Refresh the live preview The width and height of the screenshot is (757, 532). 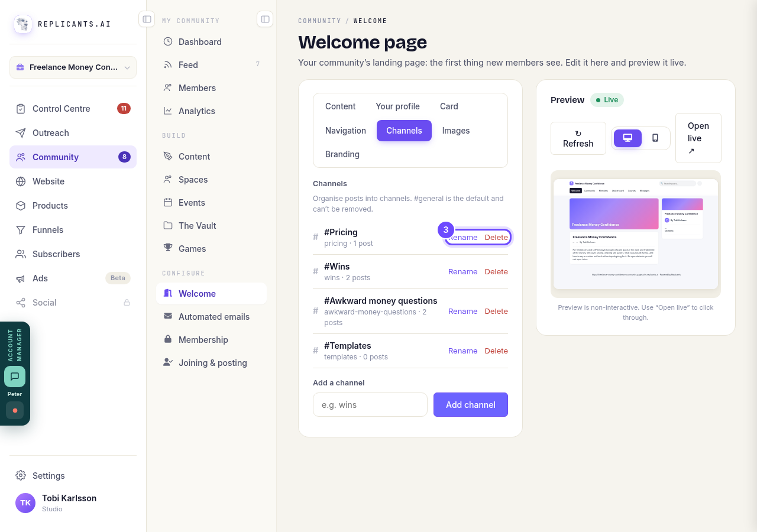578,138
